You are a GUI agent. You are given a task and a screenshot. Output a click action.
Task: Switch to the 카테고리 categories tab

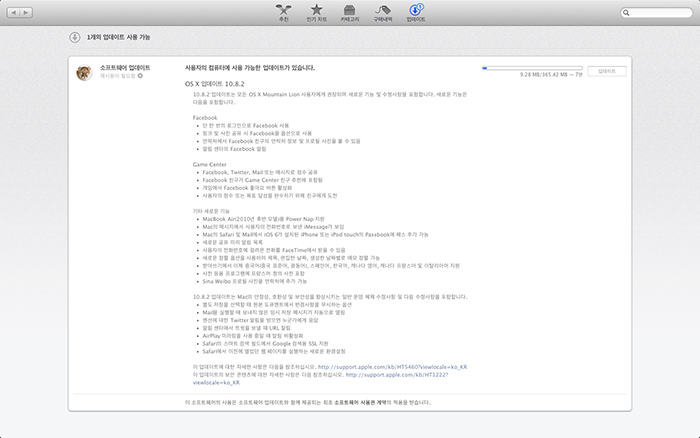coord(350,13)
